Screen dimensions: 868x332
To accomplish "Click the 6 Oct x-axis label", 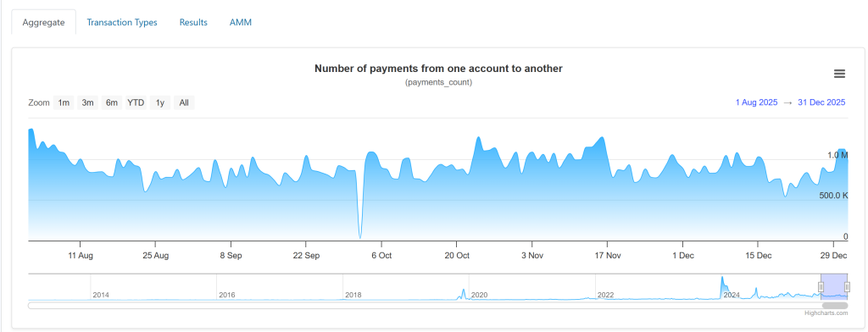I will click(x=381, y=256).
